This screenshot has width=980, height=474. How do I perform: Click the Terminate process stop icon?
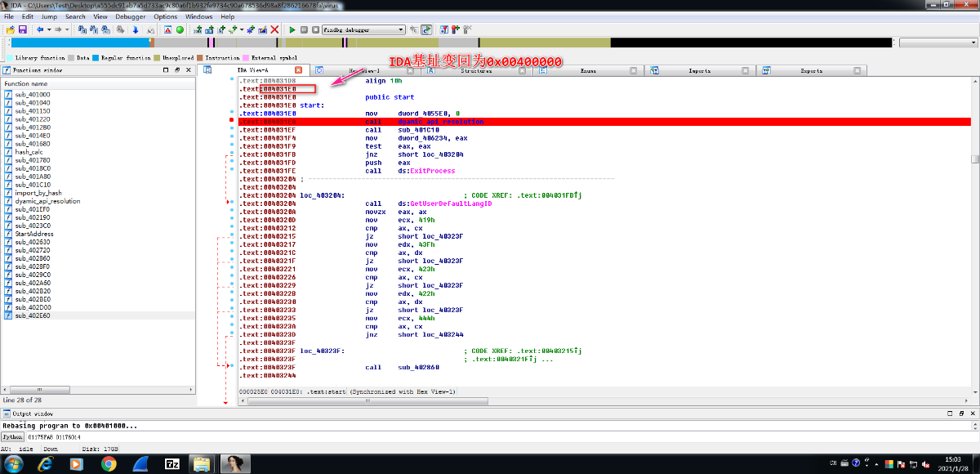tap(314, 29)
